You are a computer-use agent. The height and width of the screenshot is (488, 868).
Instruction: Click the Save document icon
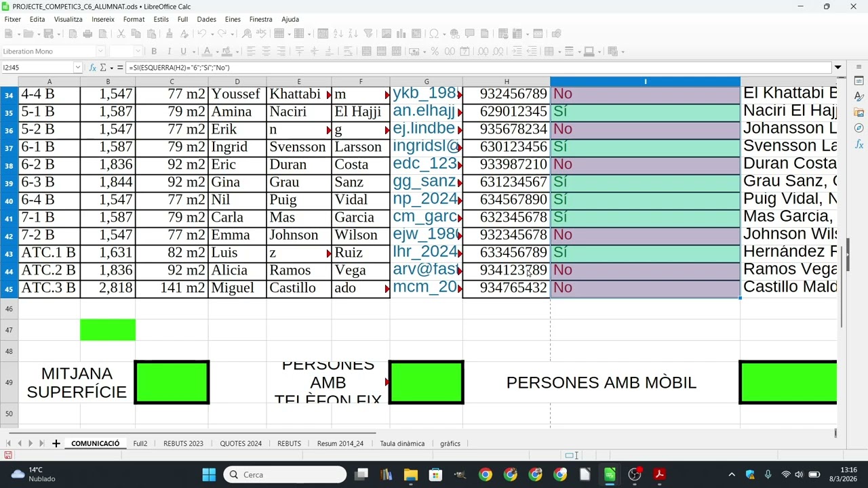pyautogui.click(x=49, y=33)
